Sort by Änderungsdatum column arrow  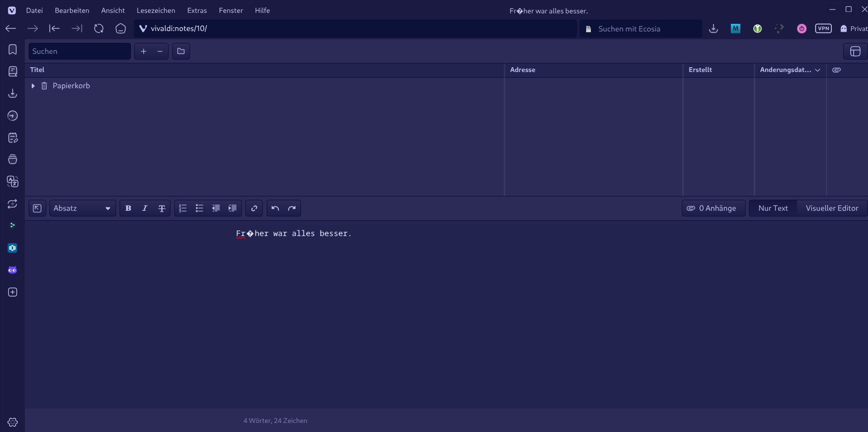pos(818,70)
